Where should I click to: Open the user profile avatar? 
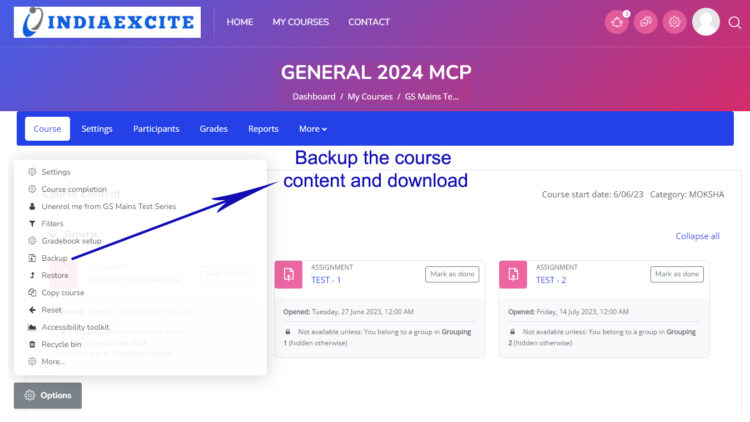(x=706, y=22)
